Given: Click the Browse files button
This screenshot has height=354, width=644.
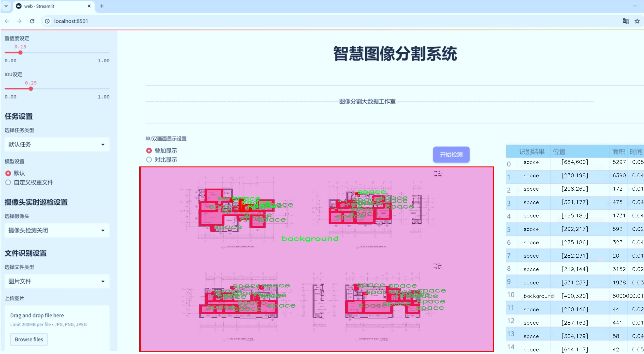Looking at the screenshot, I should [x=29, y=339].
